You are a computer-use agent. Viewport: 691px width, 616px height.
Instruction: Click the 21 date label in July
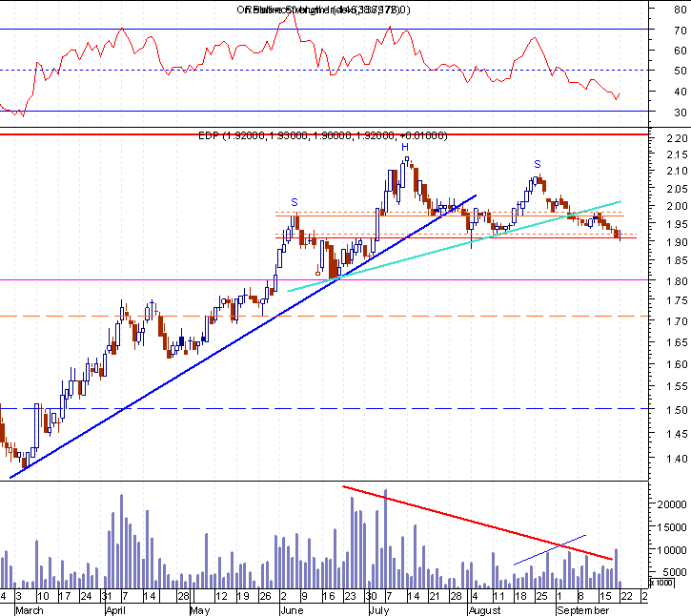pyautogui.click(x=435, y=597)
